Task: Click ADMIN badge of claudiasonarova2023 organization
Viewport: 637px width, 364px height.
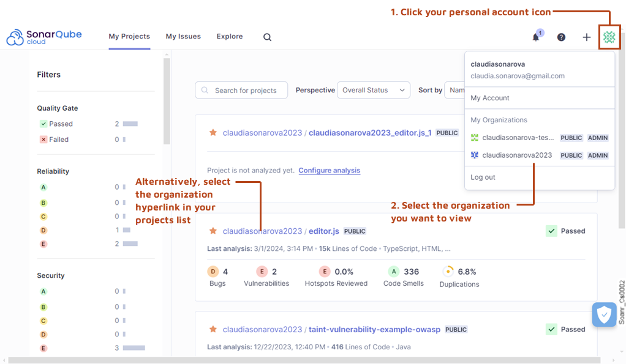Action: click(x=598, y=155)
